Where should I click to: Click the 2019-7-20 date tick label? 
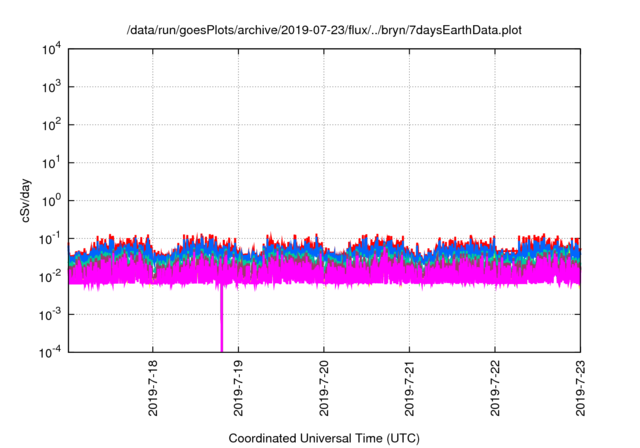pos(324,388)
